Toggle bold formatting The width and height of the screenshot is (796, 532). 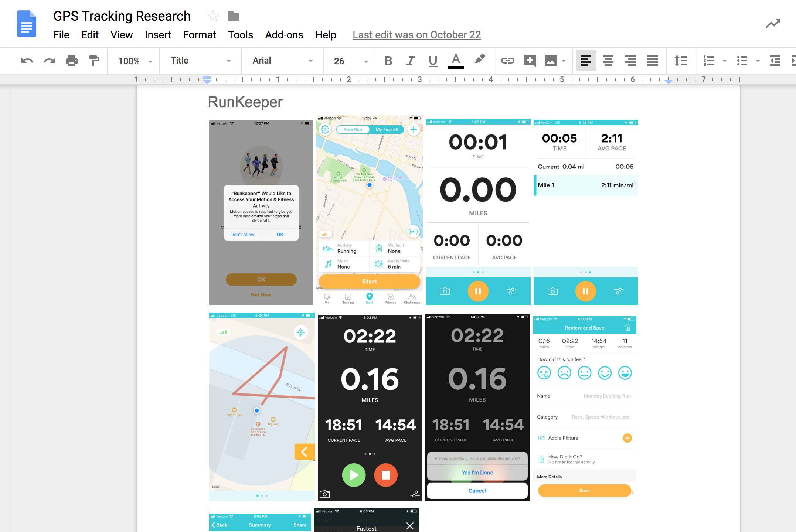388,61
